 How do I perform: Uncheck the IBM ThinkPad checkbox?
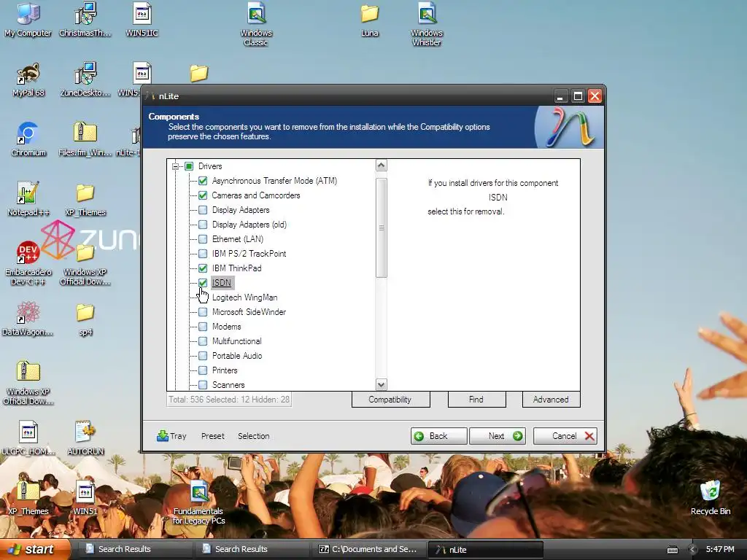click(203, 268)
